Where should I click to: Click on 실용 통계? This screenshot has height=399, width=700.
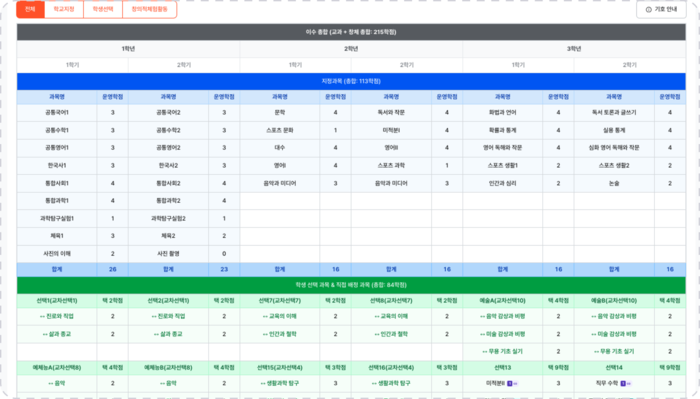click(614, 130)
